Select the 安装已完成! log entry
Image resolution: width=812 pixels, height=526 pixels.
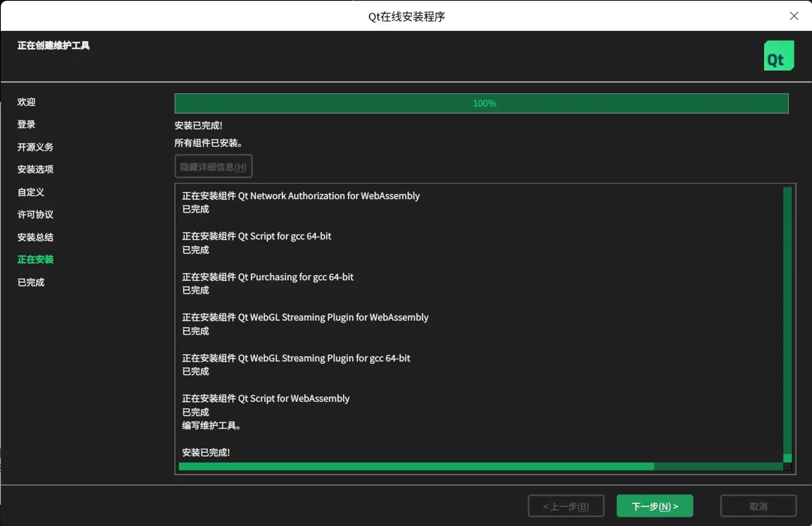point(206,452)
